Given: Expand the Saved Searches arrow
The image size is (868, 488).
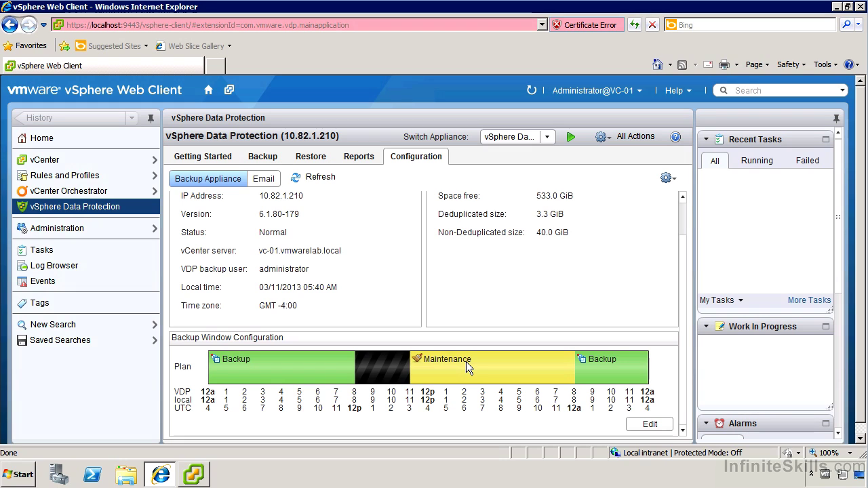Looking at the screenshot, I should (x=155, y=340).
